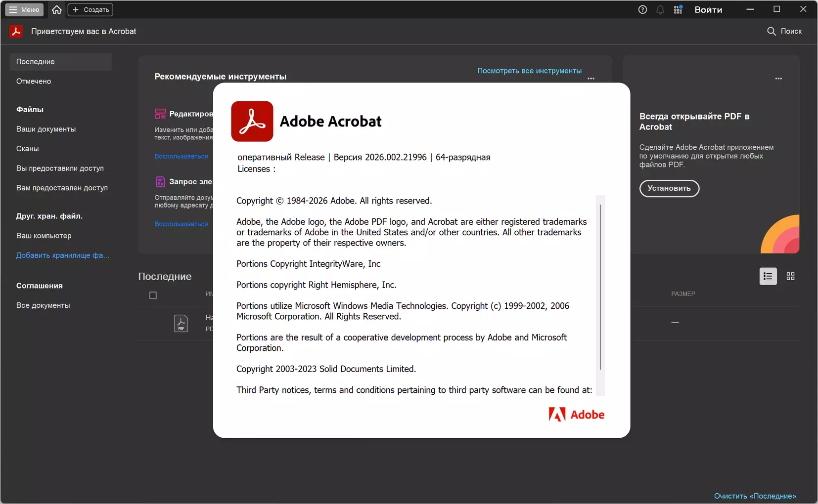Click the Adobe logo in the About dialog
The width and height of the screenshot is (818, 504).
coord(576,415)
